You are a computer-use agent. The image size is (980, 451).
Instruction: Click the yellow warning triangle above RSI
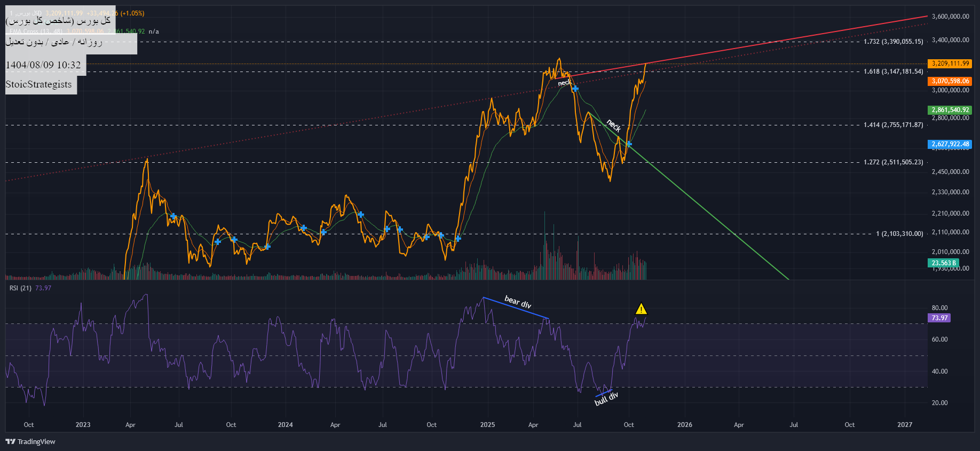tap(641, 309)
